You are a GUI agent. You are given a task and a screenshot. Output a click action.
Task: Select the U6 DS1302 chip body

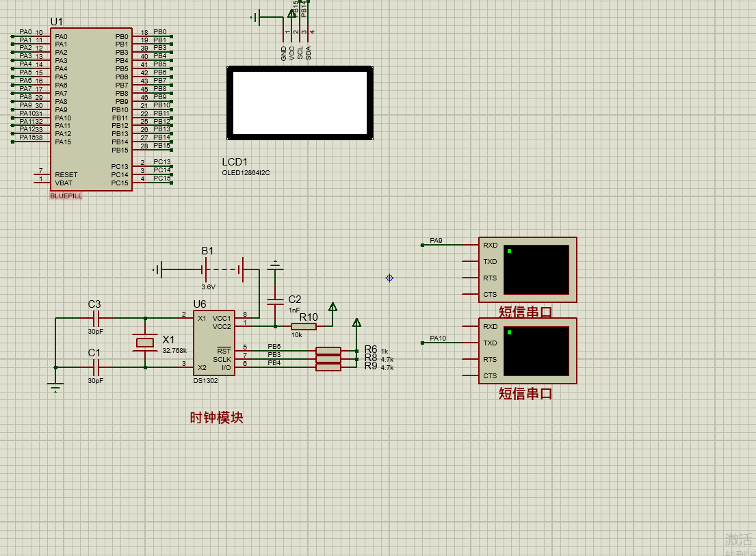[x=214, y=343]
